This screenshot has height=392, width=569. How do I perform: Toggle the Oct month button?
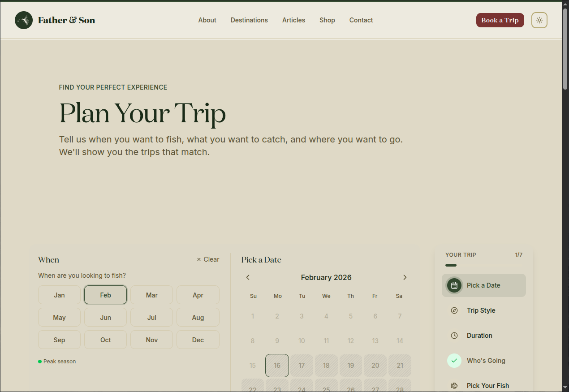(x=105, y=340)
